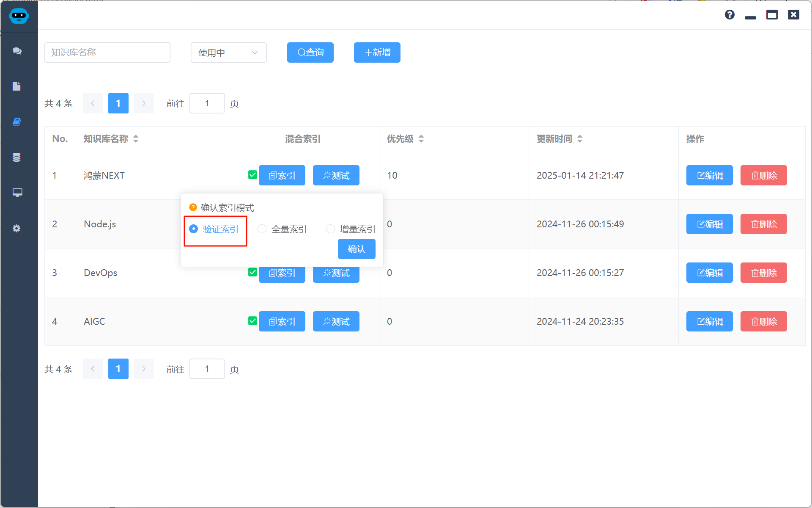Minimize the application window
The height and width of the screenshot is (508, 812).
click(750, 17)
